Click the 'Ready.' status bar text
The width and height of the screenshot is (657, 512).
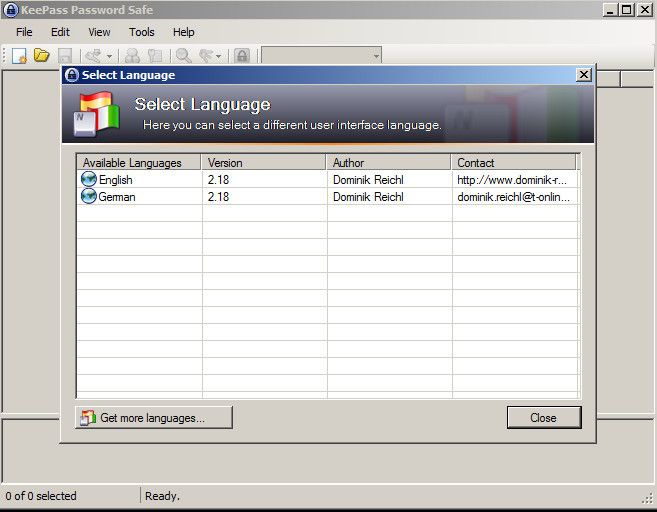pyautogui.click(x=162, y=496)
